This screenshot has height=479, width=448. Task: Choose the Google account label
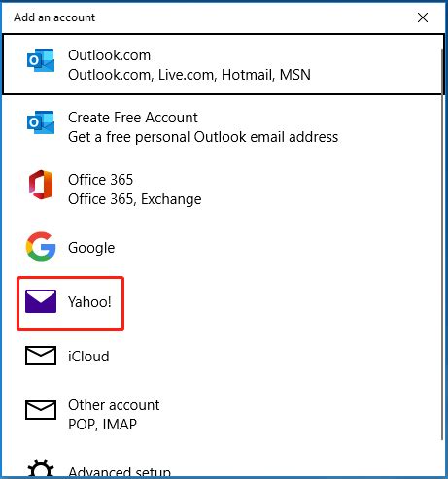(x=91, y=248)
